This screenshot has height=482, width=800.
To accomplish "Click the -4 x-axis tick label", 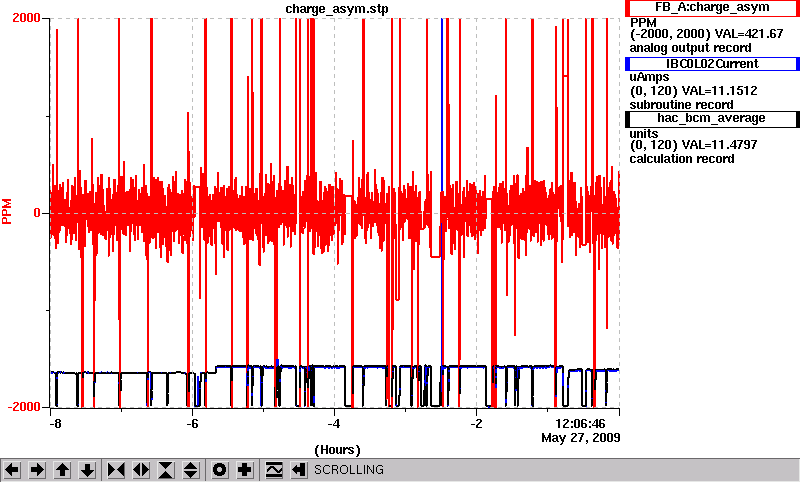I will (333, 424).
